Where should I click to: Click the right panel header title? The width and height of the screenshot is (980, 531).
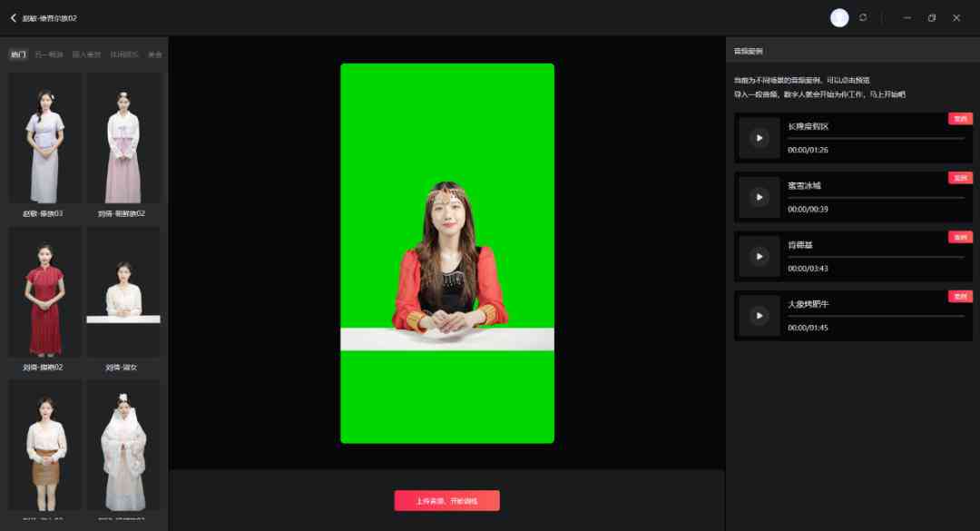click(748, 52)
